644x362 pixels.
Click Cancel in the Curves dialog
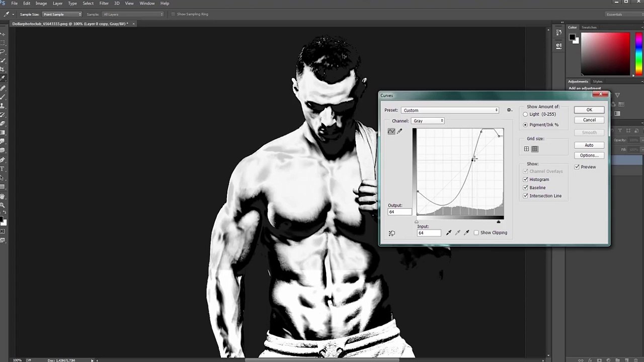589,120
